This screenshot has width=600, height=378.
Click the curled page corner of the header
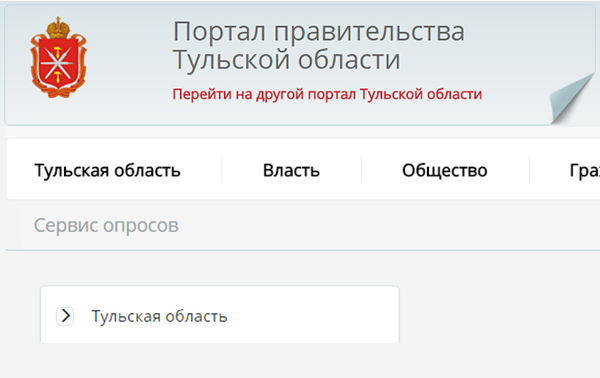(572, 99)
